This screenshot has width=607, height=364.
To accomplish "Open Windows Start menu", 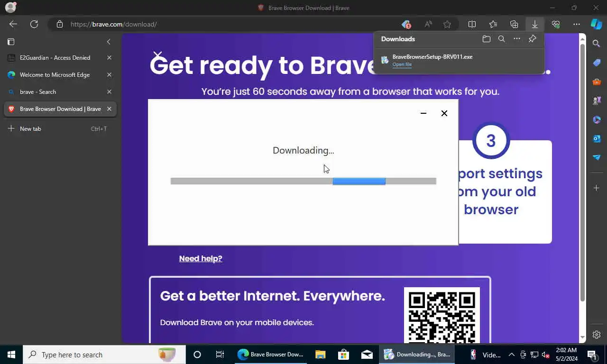I will 11,355.
